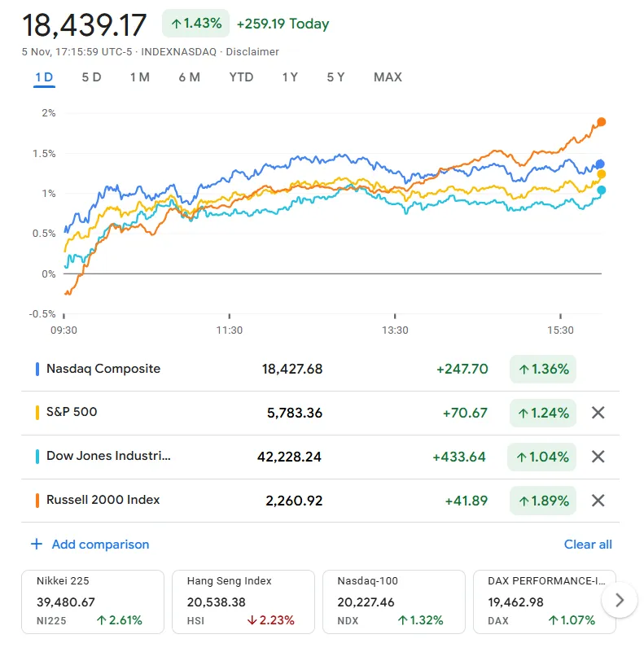Click the 1.43% gain badge at top
The image size is (644, 652).
coord(196,24)
